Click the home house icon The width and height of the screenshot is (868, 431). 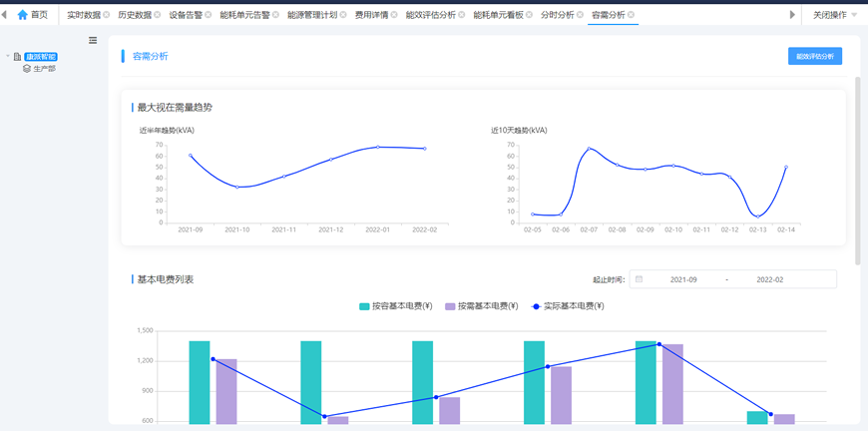pos(22,15)
